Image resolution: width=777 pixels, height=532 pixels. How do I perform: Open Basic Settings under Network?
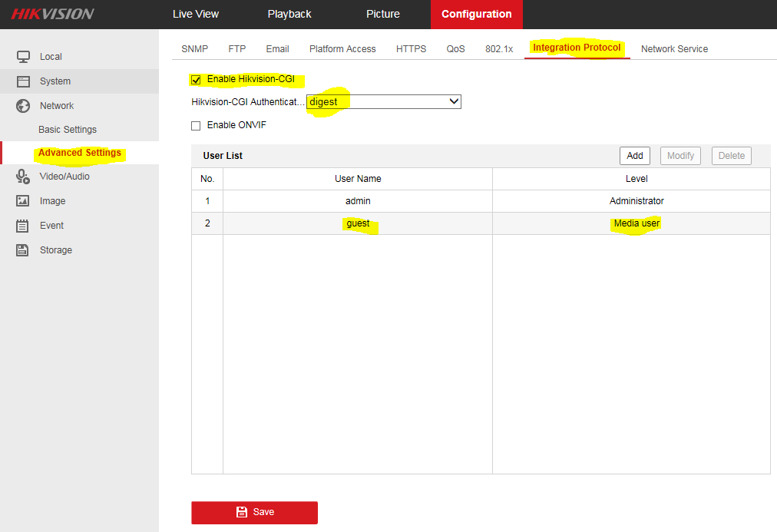pyautogui.click(x=68, y=130)
